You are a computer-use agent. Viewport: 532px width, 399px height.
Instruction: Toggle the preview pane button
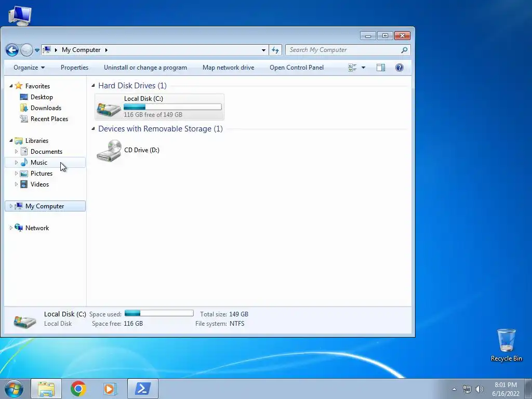click(x=381, y=68)
